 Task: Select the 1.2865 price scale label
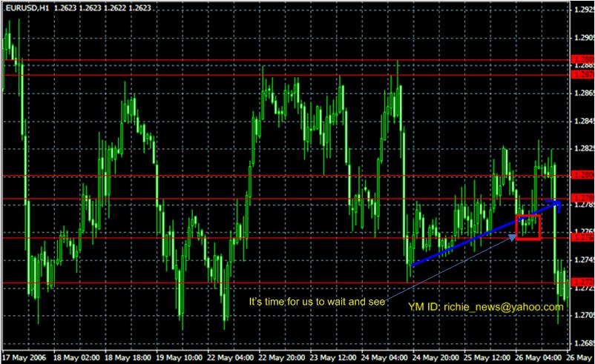point(584,93)
